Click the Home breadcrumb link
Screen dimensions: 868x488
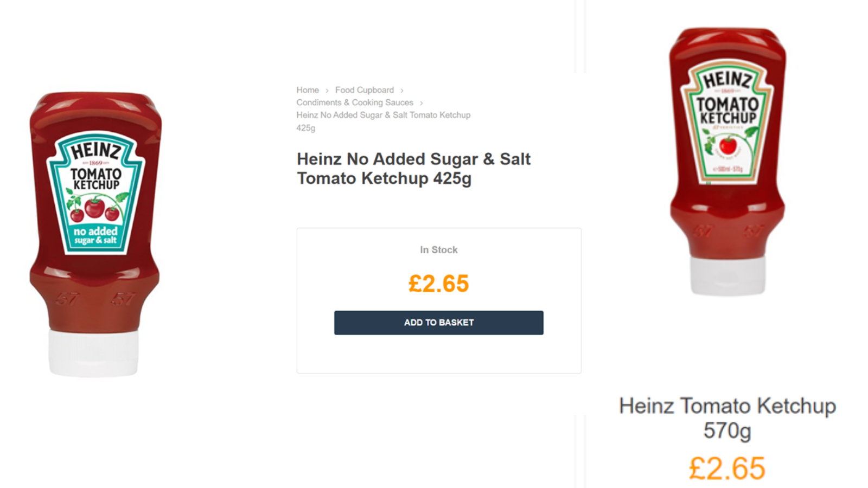pos(307,90)
